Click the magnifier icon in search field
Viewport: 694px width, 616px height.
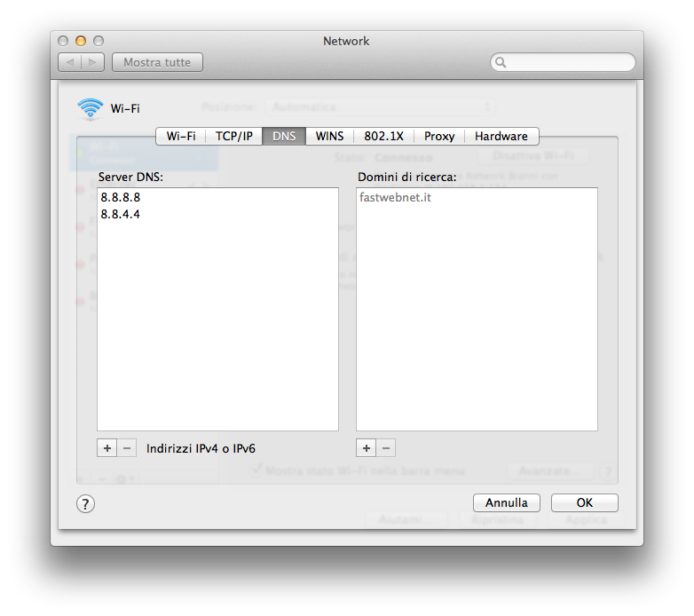501,62
